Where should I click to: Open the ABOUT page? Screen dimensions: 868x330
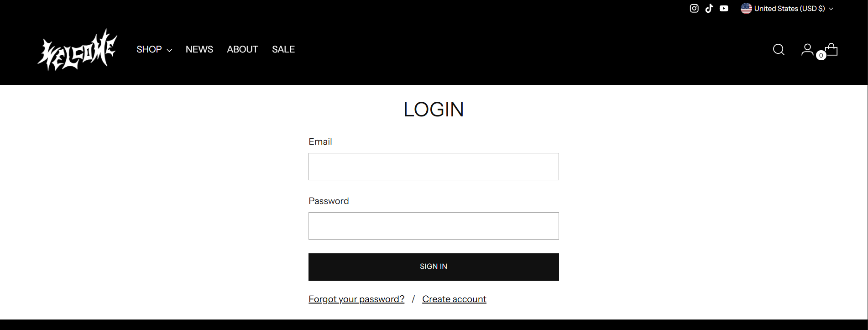tap(242, 49)
